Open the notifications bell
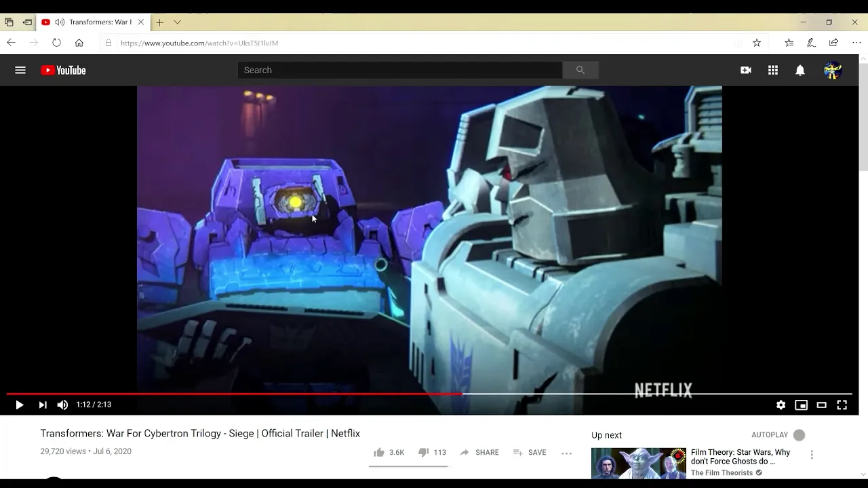868x488 pixels. click(x=800, y=70)
